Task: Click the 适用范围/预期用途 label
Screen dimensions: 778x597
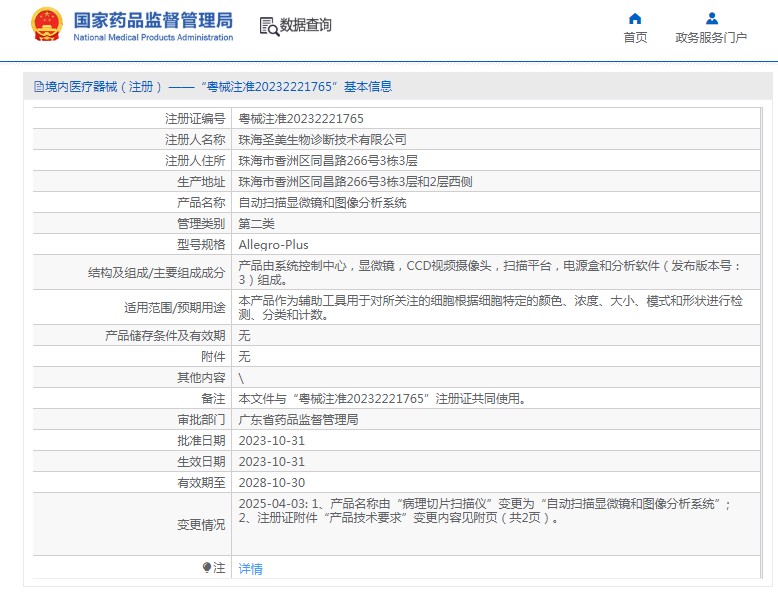Action: coord(175,308)
